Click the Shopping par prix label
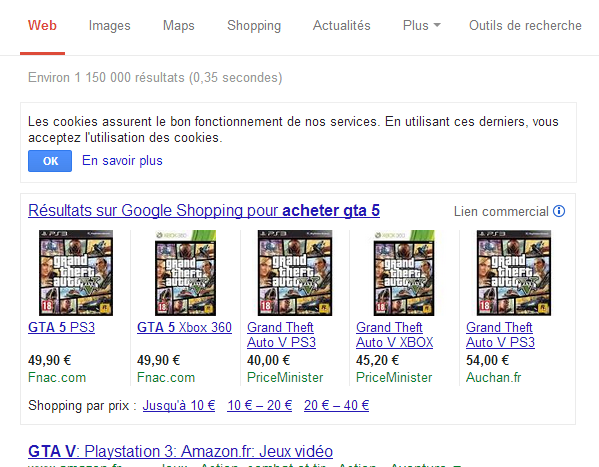 click(x=82, y=405)
